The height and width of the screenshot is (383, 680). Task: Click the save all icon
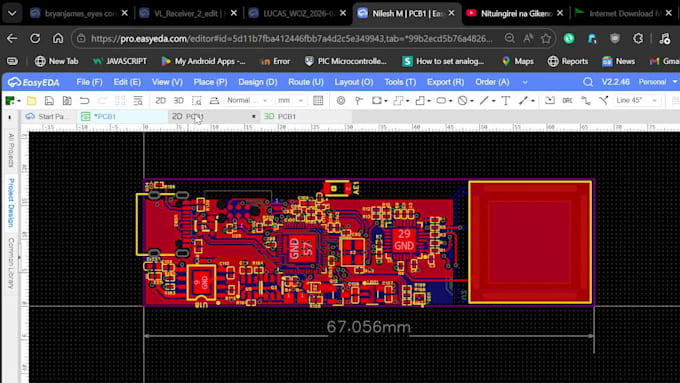click(67, 101)
